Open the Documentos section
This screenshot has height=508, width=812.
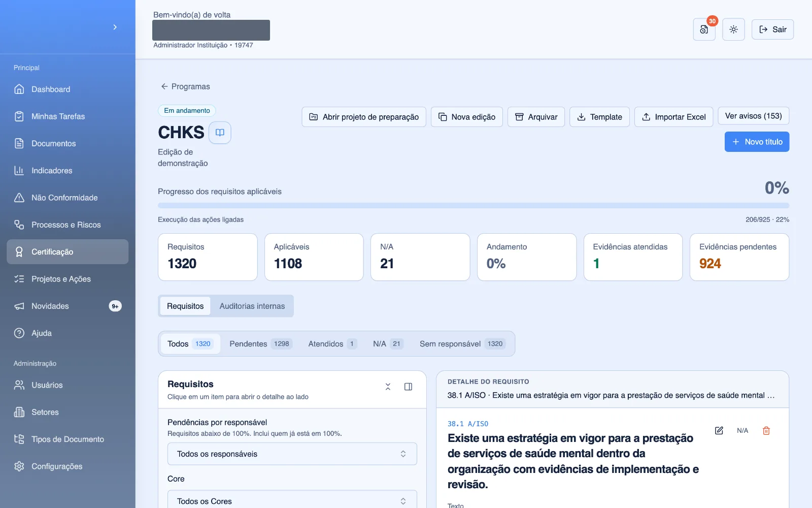pyautogui.click(x=67, y=143)
